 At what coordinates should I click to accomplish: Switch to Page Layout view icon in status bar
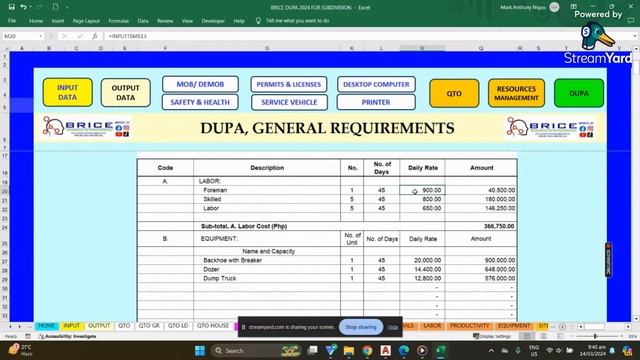pyautogui.click(x=543, y=336)
